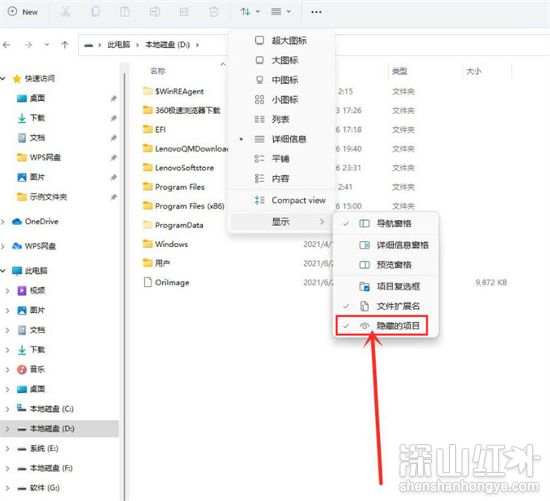This screenshot has width=550, height=501.
Task: Expand the 本地磁盘 (C:) node
Action: pos(7,409)
